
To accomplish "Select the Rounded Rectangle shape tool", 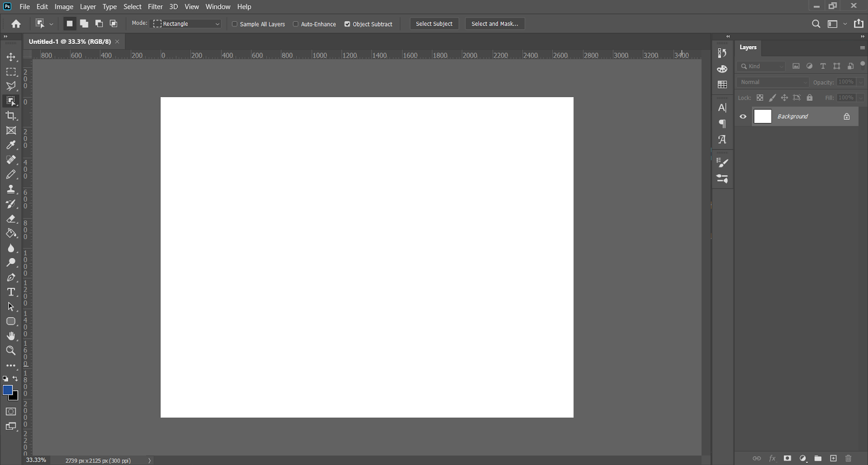I will 11,321.
